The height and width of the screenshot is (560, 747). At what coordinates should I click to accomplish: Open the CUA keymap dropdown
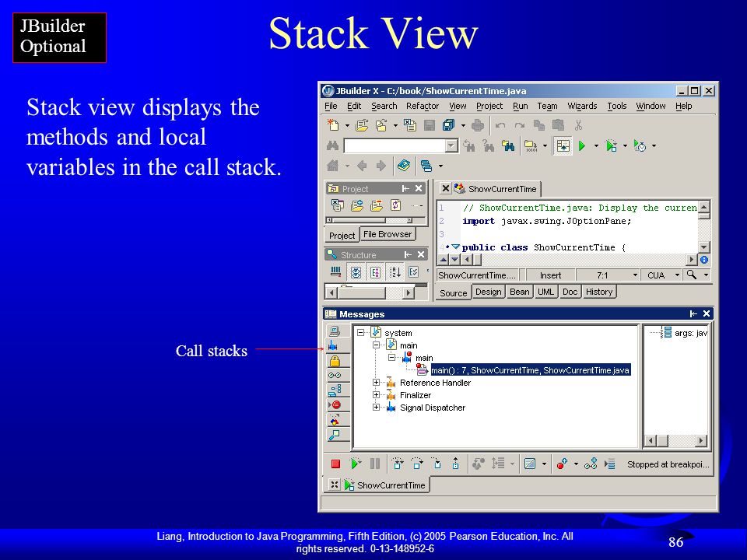point(676,275)
